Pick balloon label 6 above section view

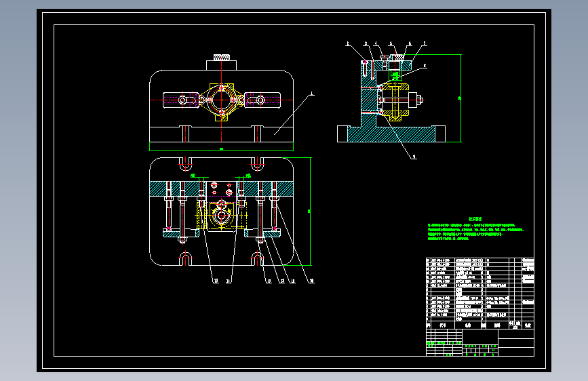click(410, 44)
